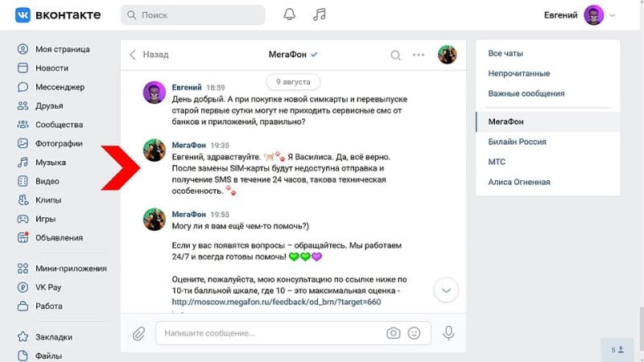
Task: Open chat actions three-dots menu
Action: coord(419,55)
